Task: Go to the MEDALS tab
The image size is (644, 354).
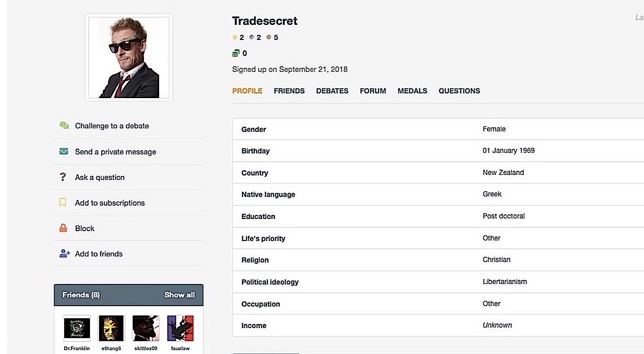Action: [412, 91]
